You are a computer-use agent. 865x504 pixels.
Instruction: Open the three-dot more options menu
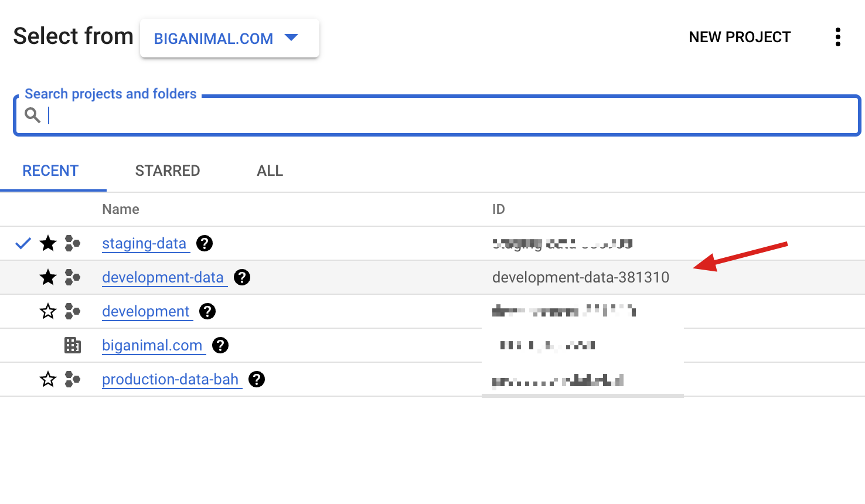tap(838, 37)
